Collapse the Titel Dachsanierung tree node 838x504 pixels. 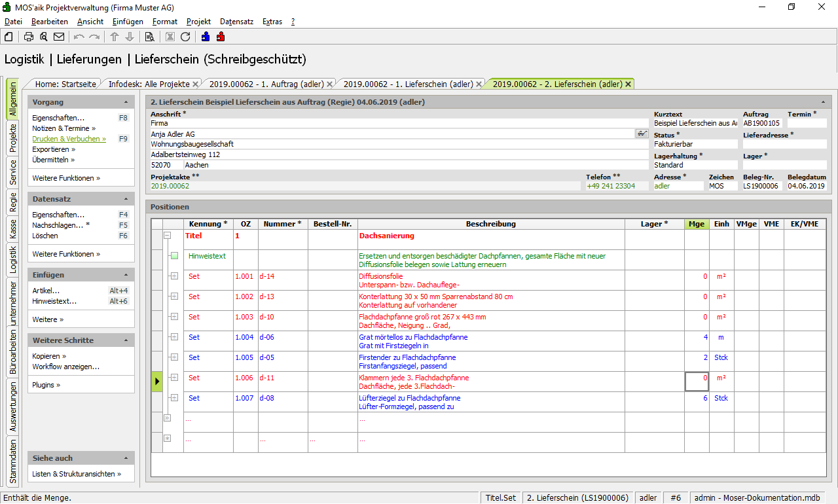pyautogui.click(x=167, y=236)
